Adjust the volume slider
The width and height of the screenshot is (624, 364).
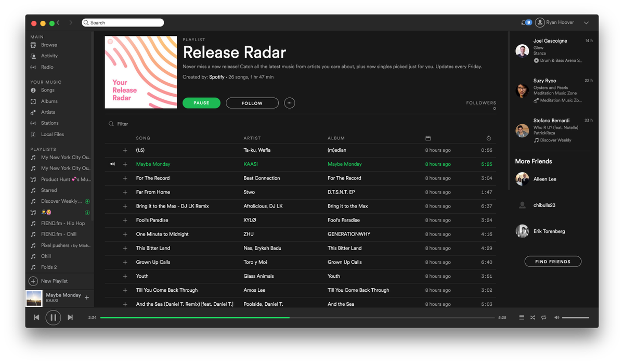coord(576,317)
